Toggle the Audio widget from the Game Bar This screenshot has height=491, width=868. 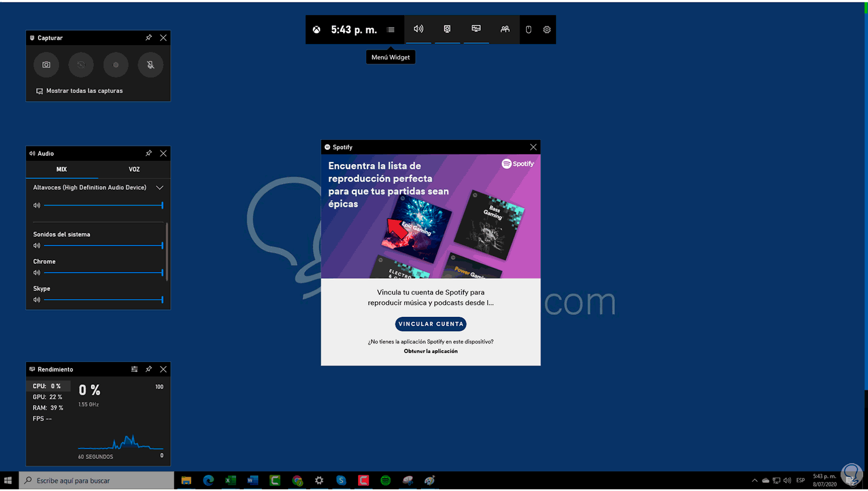(x=418, y=29)
